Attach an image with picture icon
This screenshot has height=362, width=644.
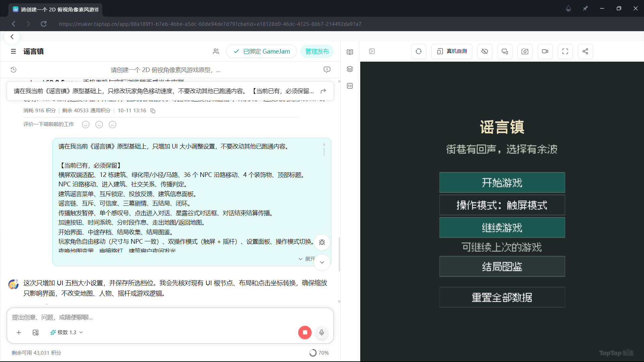(x=36, y=332)
